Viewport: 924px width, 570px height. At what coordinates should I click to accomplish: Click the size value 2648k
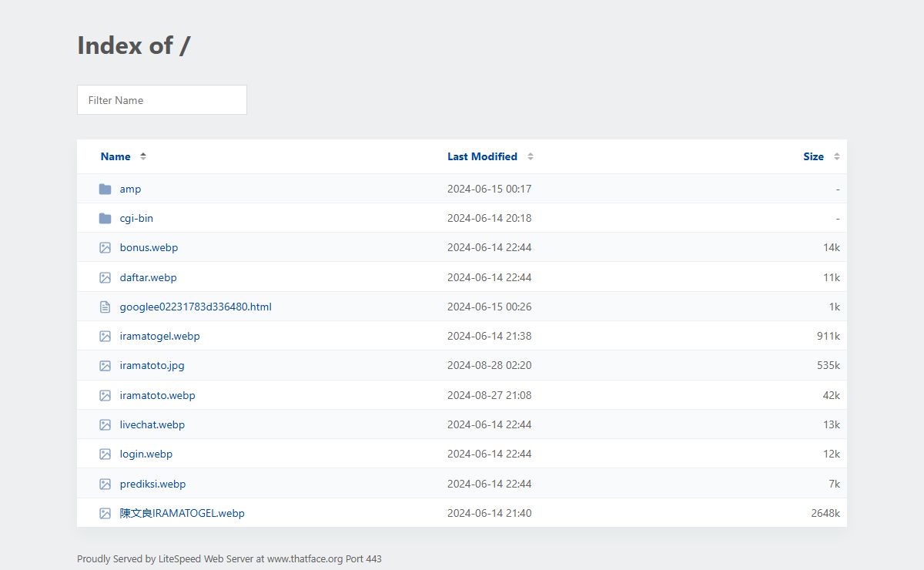click(x=825, y=513)
